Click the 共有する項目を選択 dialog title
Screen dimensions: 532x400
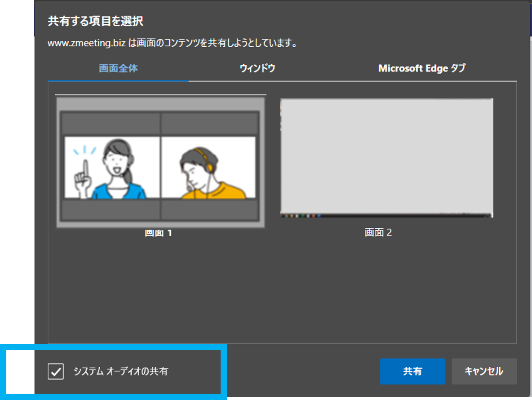pyautogui.click(x=95, y=21)
